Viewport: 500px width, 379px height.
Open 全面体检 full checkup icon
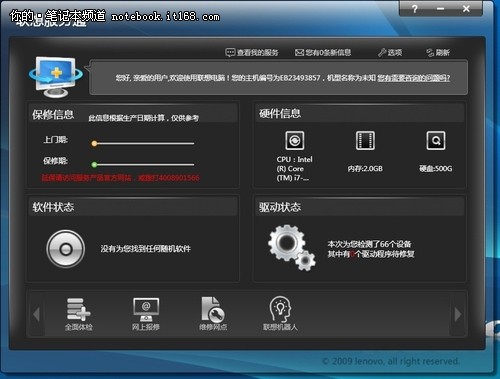[79, 313]
